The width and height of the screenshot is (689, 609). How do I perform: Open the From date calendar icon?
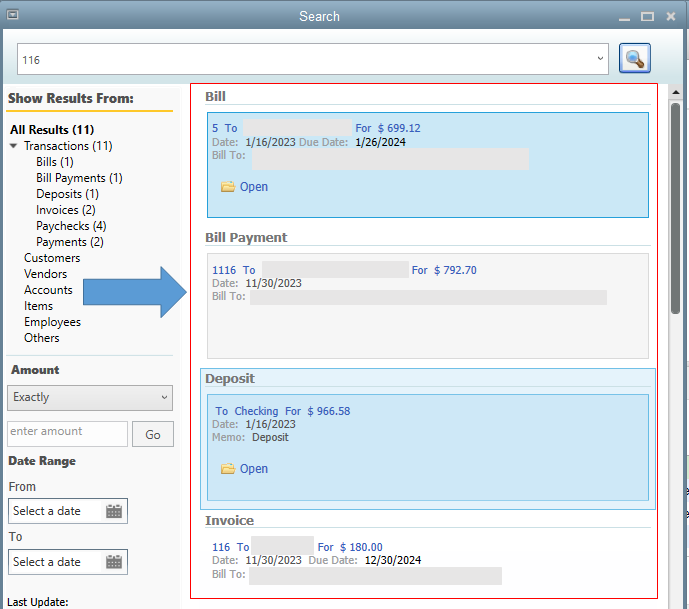click(x=114, y=511)
